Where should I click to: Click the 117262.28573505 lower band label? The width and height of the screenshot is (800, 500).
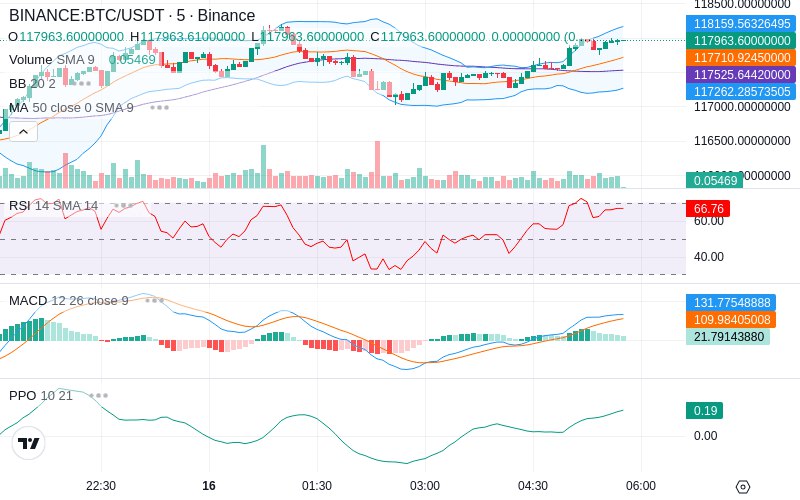(x=741, y=91)
